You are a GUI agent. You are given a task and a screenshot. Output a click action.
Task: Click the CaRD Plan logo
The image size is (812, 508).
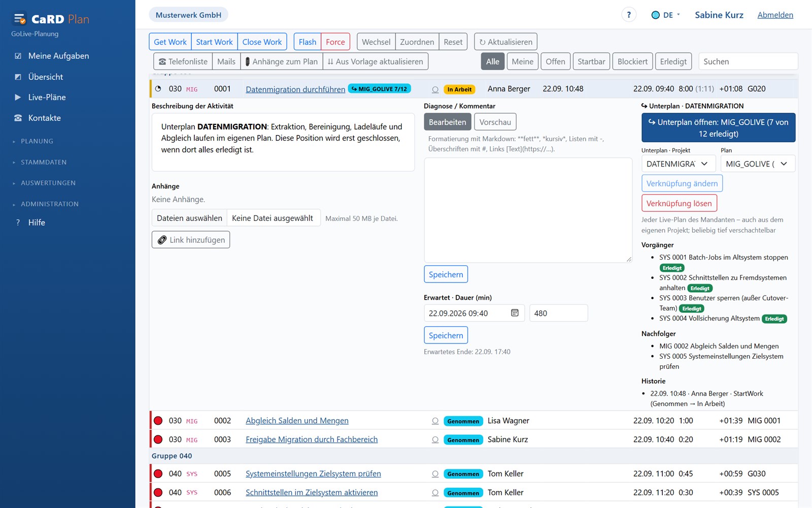click(51, 19)
